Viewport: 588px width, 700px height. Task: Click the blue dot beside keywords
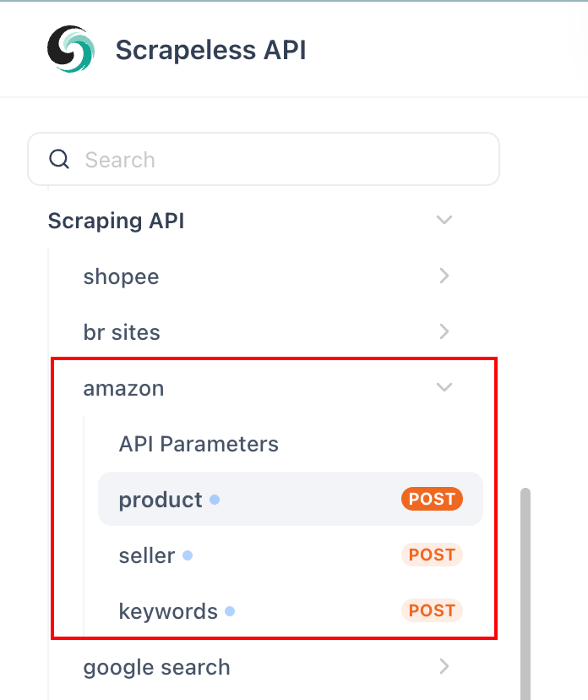tap(230, 611)
